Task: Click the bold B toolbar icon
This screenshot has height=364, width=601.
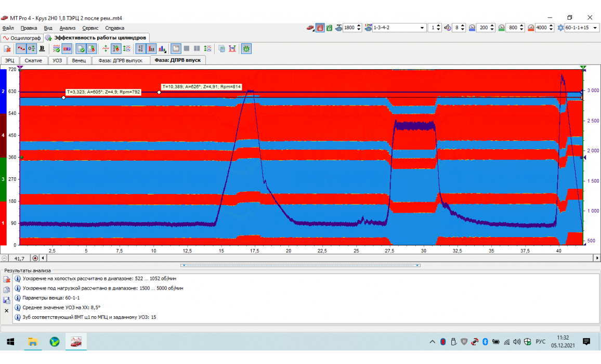Action: tap(42, 49)
